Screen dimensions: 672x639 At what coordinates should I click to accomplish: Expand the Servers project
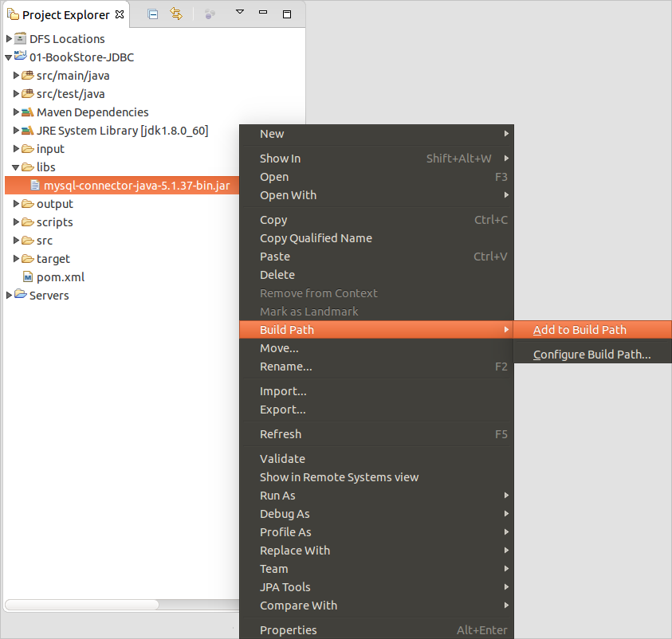coord(9,295)
